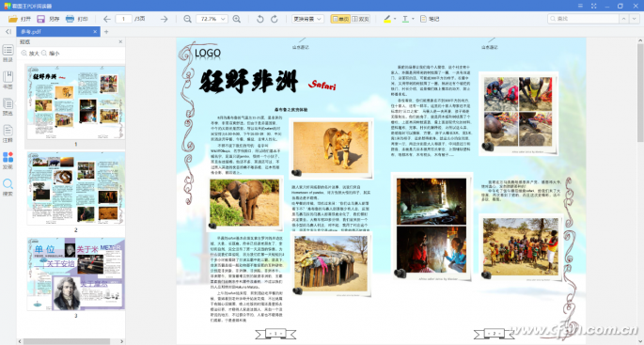Close the thumbnail panel

(120, 41)
